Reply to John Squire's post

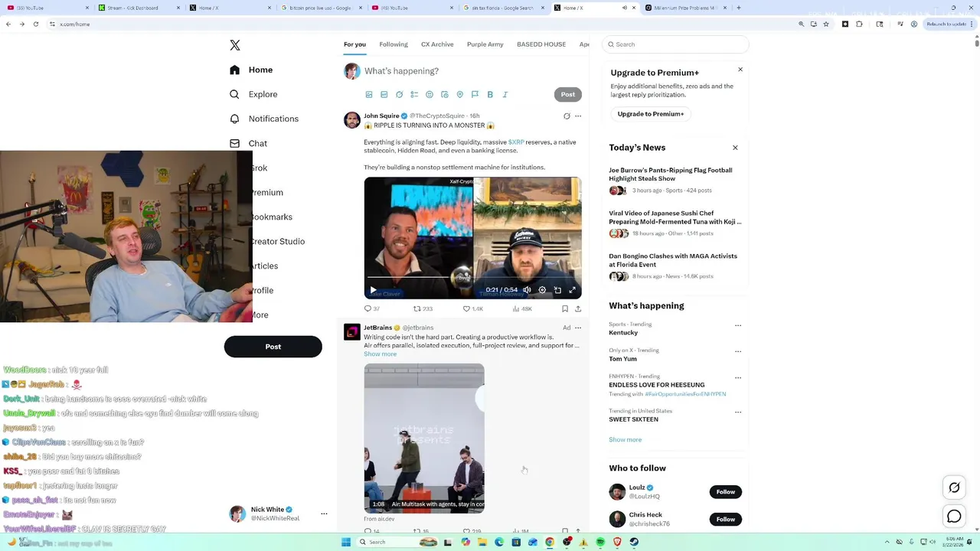click(372, 308)
